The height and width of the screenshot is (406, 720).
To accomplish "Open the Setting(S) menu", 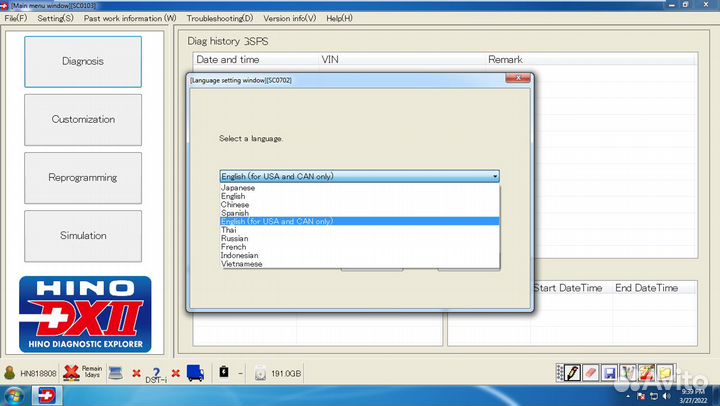I will [x=55, y=18].
